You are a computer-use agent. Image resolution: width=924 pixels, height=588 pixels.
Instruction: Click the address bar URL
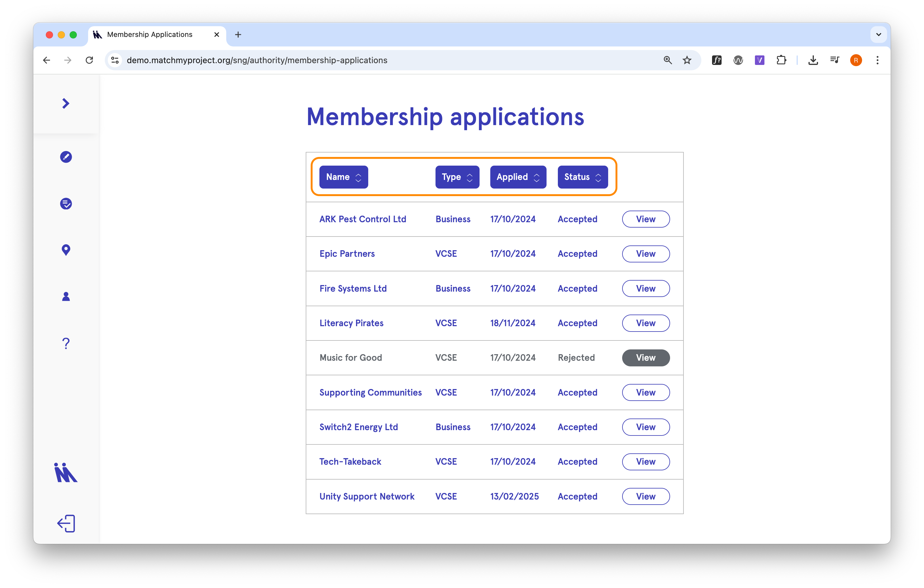pos(257,60)
